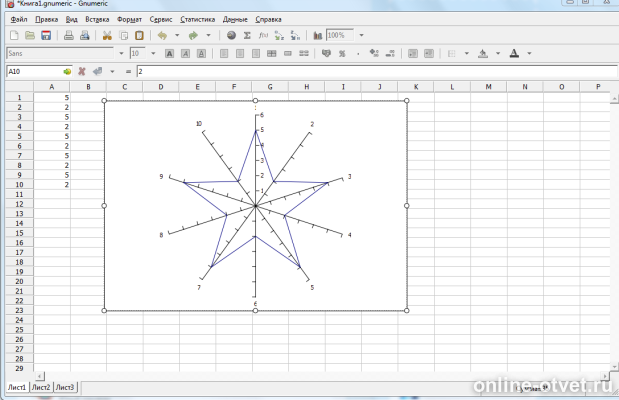Center text across the selection
Image resolution: width=619 pixels, height=400 pixels.
[x=272, y=53]
